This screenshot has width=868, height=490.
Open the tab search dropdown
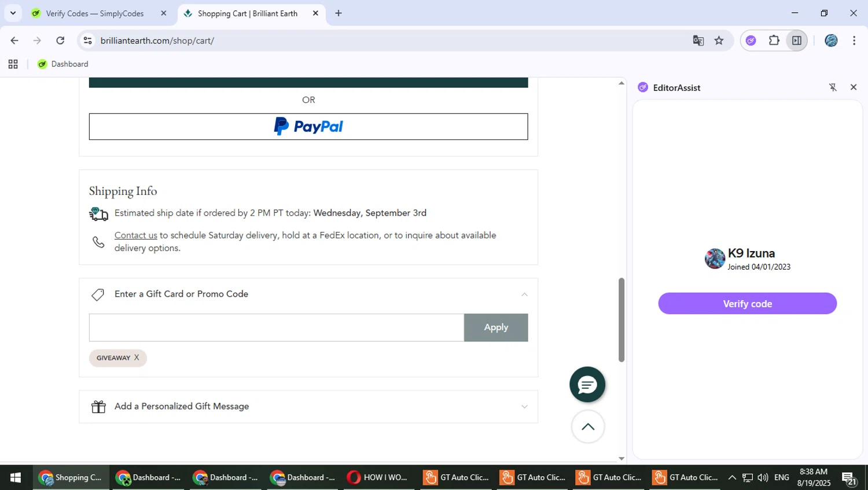click(x=13, y=13)
